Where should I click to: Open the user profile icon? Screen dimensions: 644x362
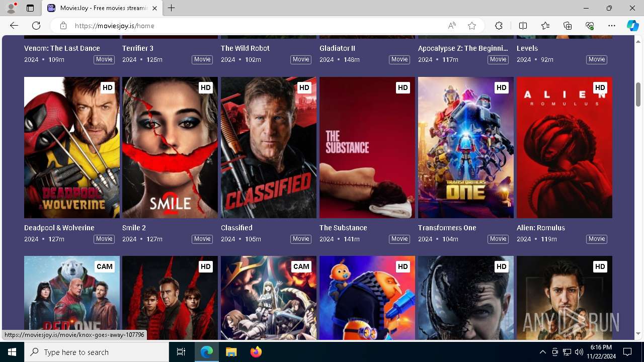pyautogui.click(x=11, y=8)
